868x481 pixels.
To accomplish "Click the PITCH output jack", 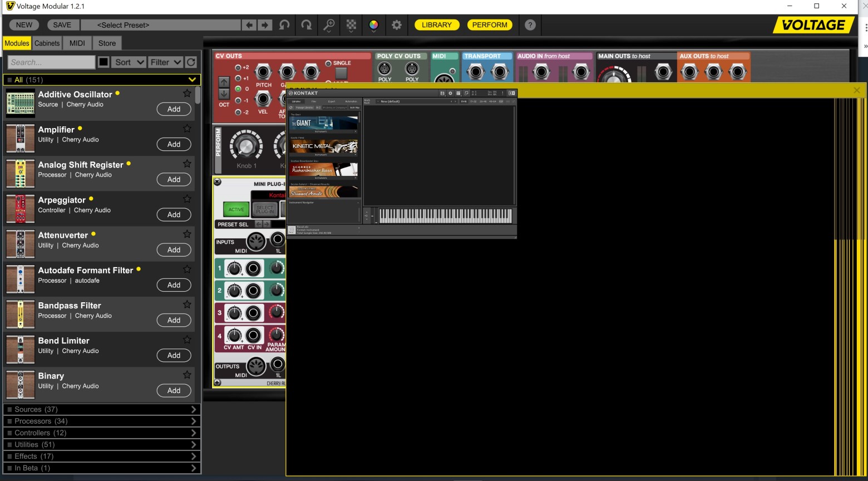I will [263, 71].
